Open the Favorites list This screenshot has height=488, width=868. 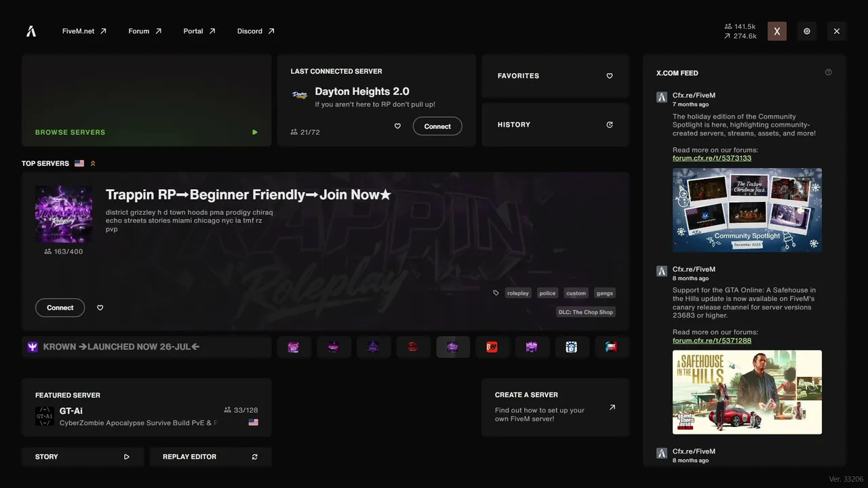click(x=555, y=76)
